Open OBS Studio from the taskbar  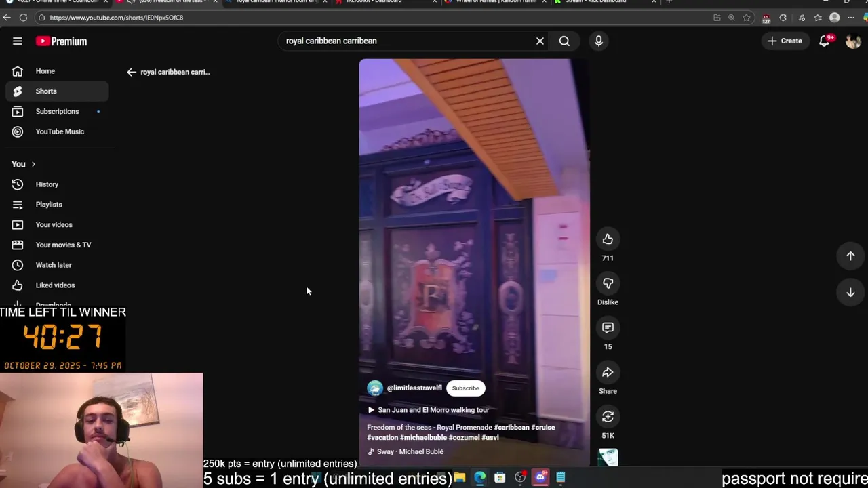click(x=520, y=478)
